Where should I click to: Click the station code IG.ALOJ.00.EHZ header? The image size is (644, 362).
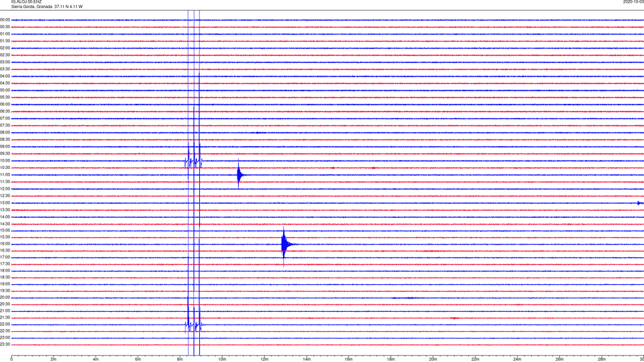tap(26, 2)
